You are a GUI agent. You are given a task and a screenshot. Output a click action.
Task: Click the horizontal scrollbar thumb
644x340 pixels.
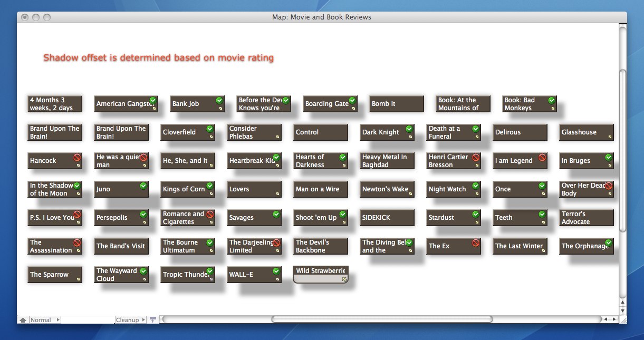381,319
